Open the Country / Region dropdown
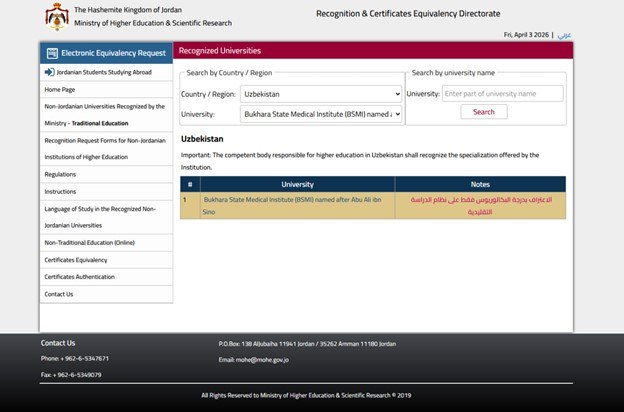The image size is (624, 412). pyautogui.click(x=320, y=94)
